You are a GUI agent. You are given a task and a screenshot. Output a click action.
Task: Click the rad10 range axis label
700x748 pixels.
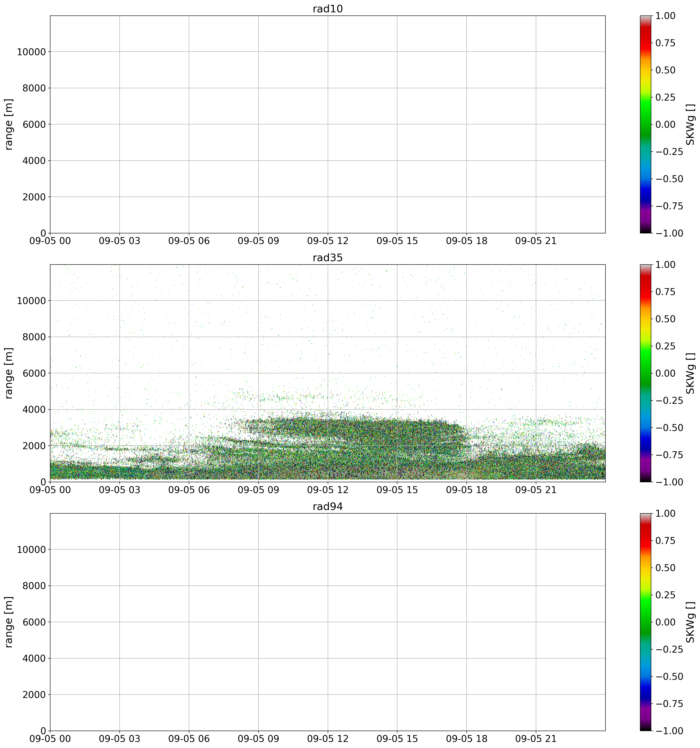[9, 124]
